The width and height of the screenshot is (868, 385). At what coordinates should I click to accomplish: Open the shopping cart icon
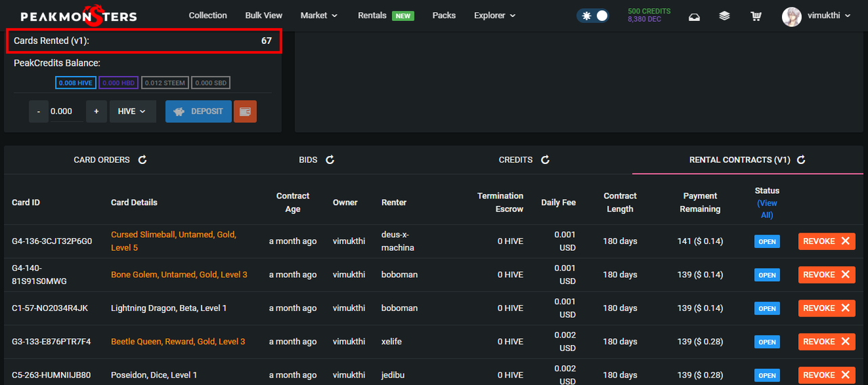(756, 16)
